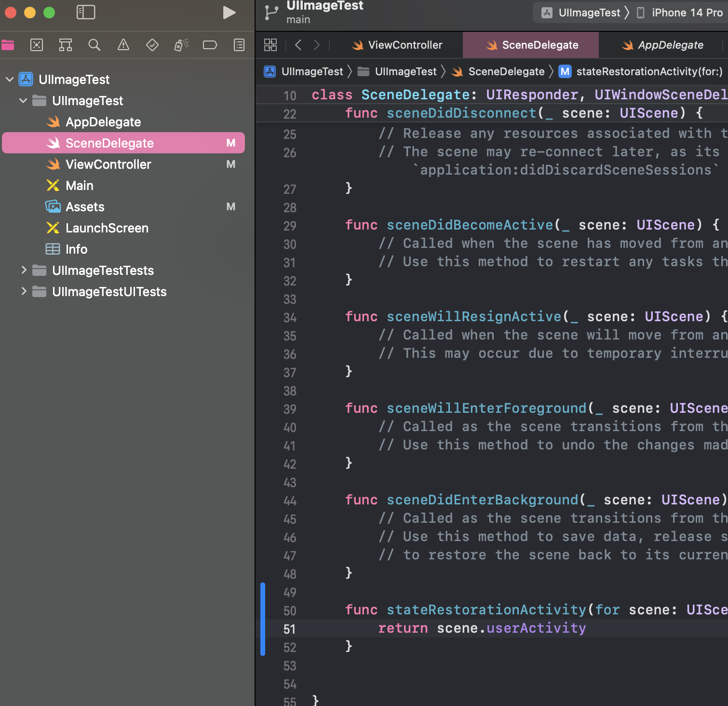Choose the UIImageTest scheme in toolbar
The height and width of the screenshot is (706, 728).
[580, 13]
